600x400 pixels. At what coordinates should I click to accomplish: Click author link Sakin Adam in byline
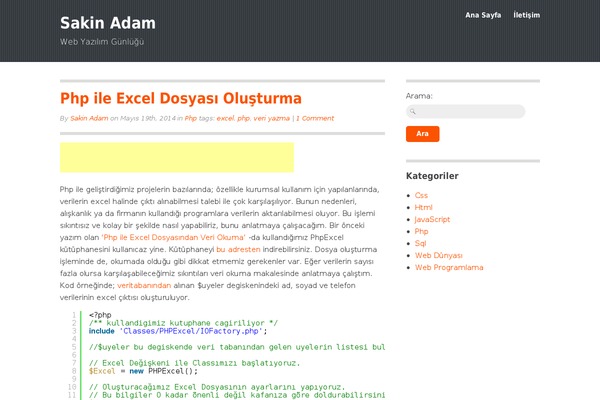(89, 118)
